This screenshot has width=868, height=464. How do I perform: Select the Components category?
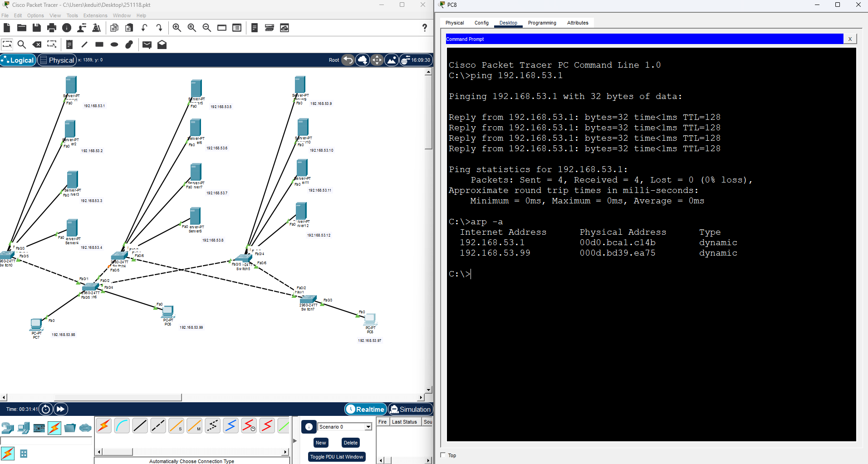tap(39, 428)
